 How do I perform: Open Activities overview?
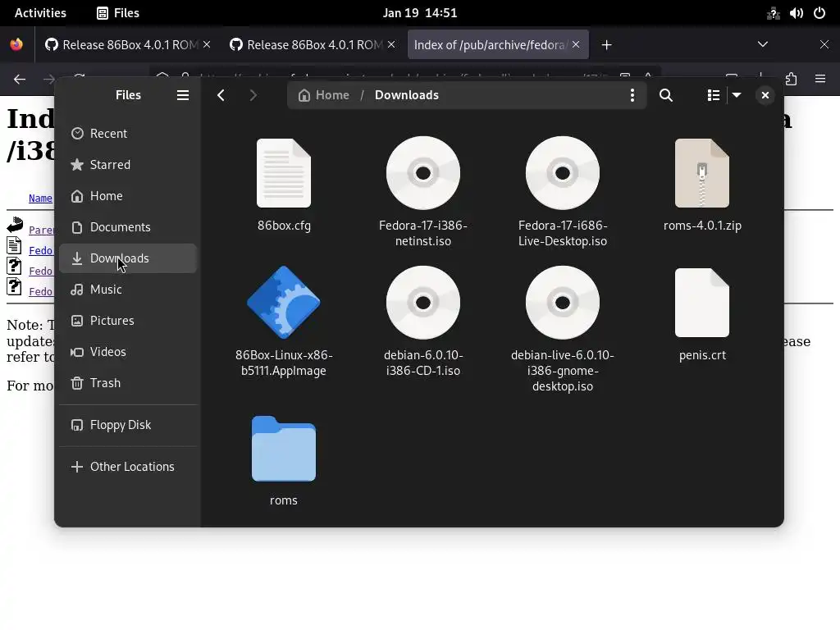pos(40,13)
